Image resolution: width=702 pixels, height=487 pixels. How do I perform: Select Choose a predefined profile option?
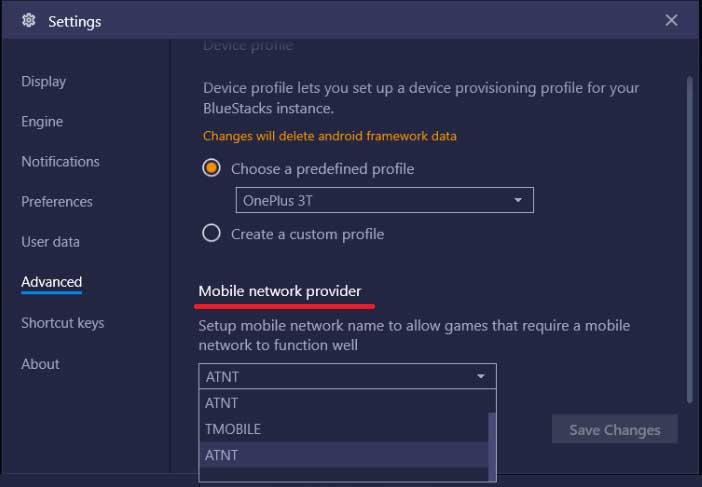211,168
